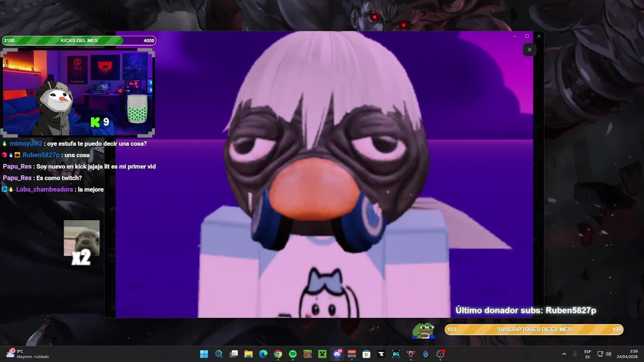The image size is (644, 362).
Task: Click the enlarged avatar image preview
Action: tap(324, 174)
